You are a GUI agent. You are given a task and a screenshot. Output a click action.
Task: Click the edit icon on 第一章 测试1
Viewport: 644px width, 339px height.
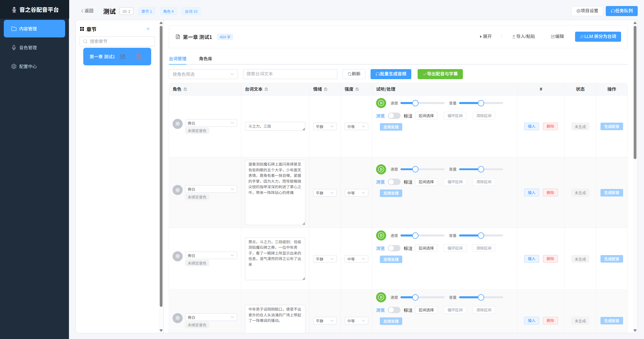(x=123, y=57)
